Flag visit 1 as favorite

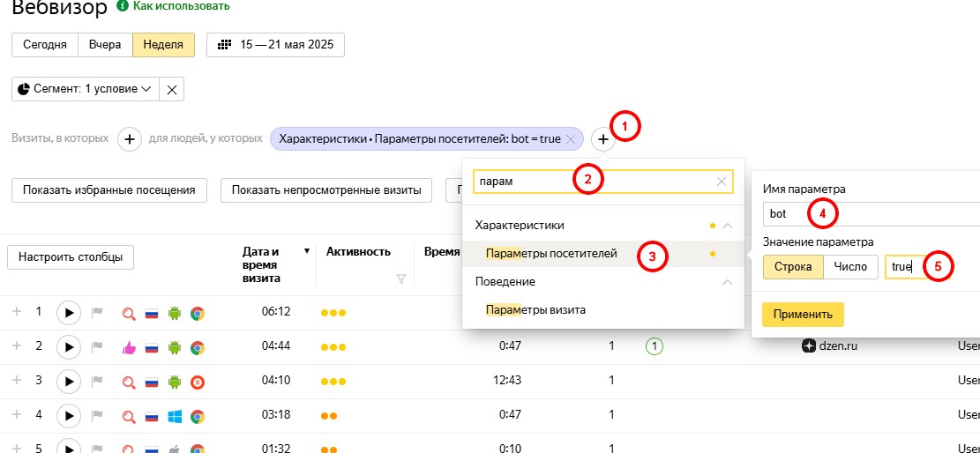(97, 312)
